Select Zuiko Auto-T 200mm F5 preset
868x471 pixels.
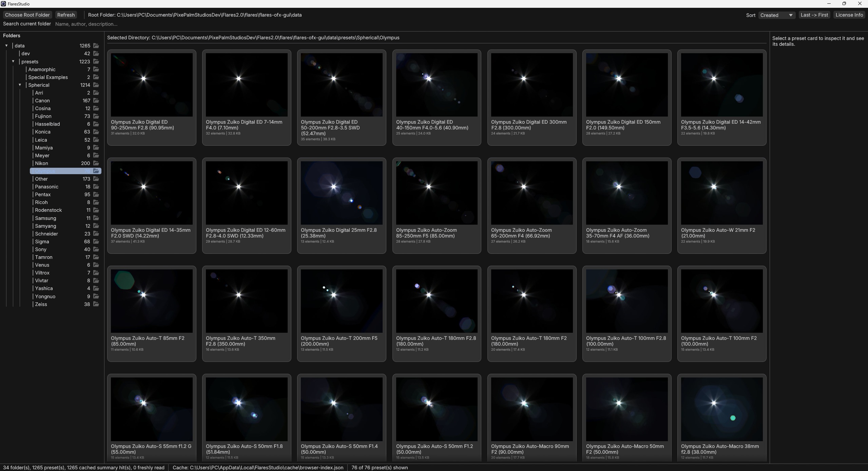click(x=342, y=314)
